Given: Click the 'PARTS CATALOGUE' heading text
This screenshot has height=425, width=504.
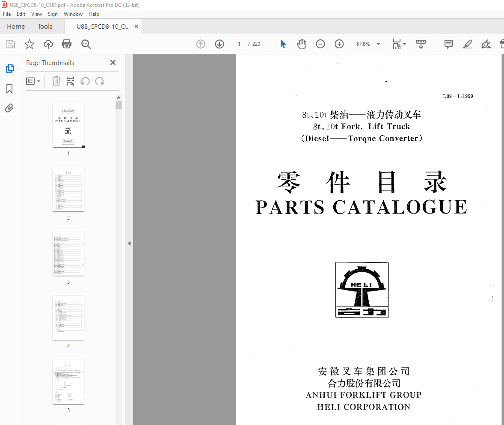Looking at the screenshot, I should (361, 207).
